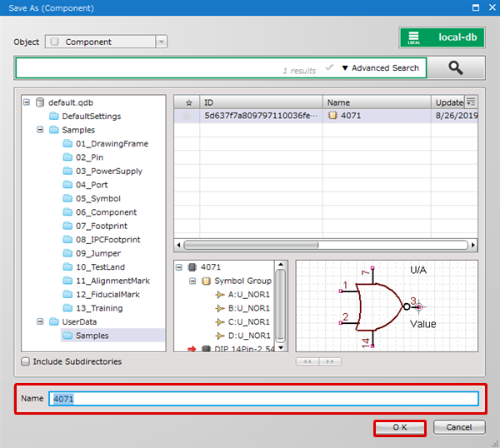Screen dimensions: 500x448
Task: Click the green local-db database button
Action: tap(442, 37)
